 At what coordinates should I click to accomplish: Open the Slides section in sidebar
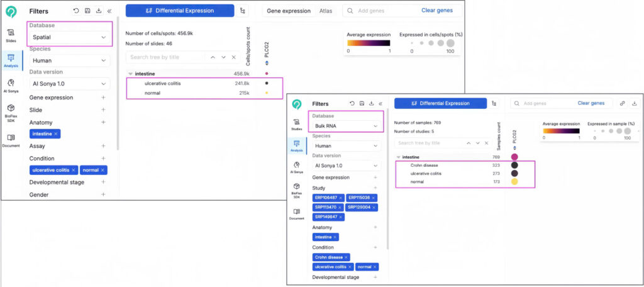pos(11,35)
